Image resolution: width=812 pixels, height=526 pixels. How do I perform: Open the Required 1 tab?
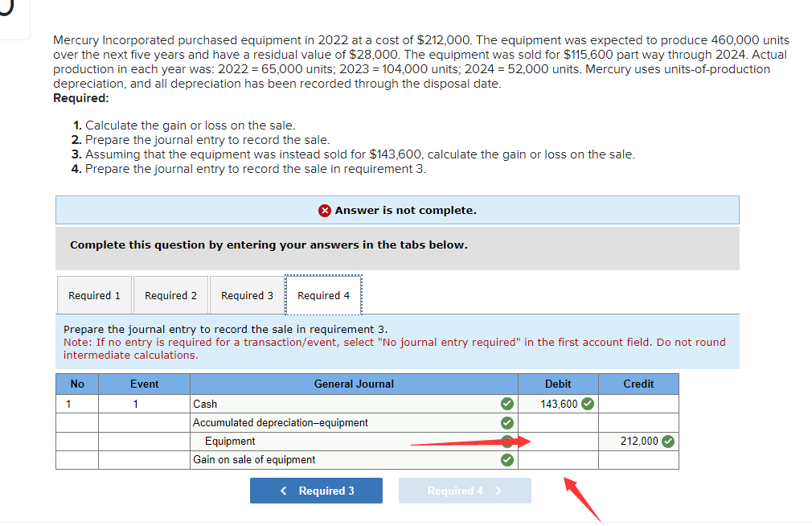[x=94, y=295]
